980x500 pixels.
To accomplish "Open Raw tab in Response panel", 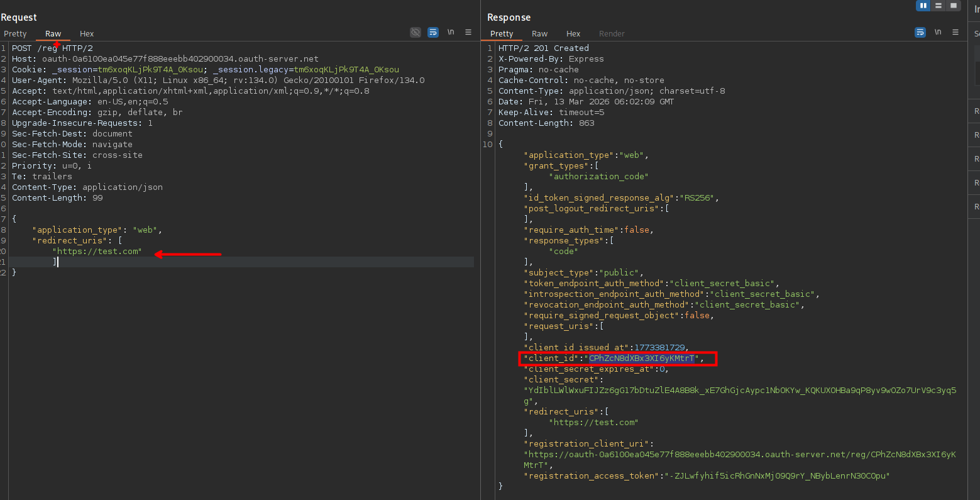I will pyautogui.click(x=539, y=34).
